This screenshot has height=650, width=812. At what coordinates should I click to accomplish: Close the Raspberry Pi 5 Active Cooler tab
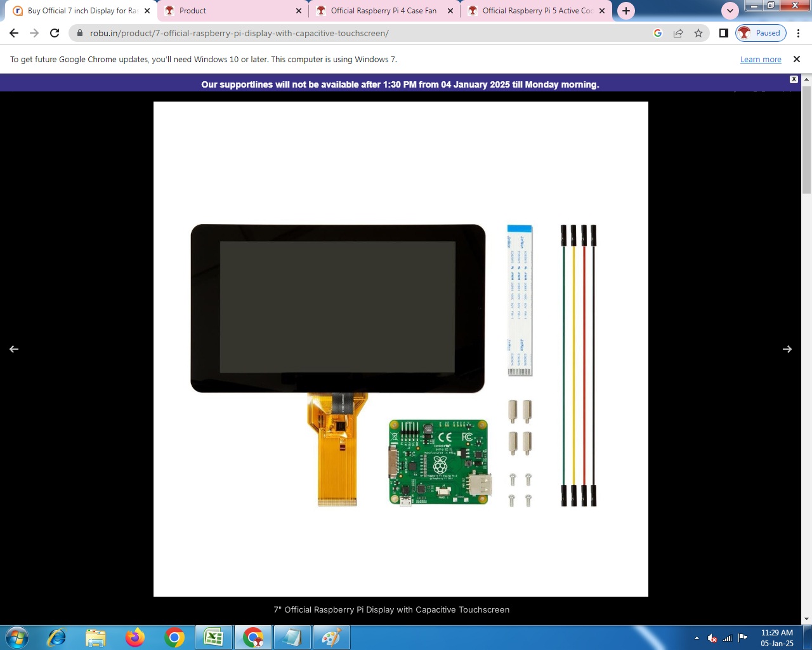coord(602,11)
